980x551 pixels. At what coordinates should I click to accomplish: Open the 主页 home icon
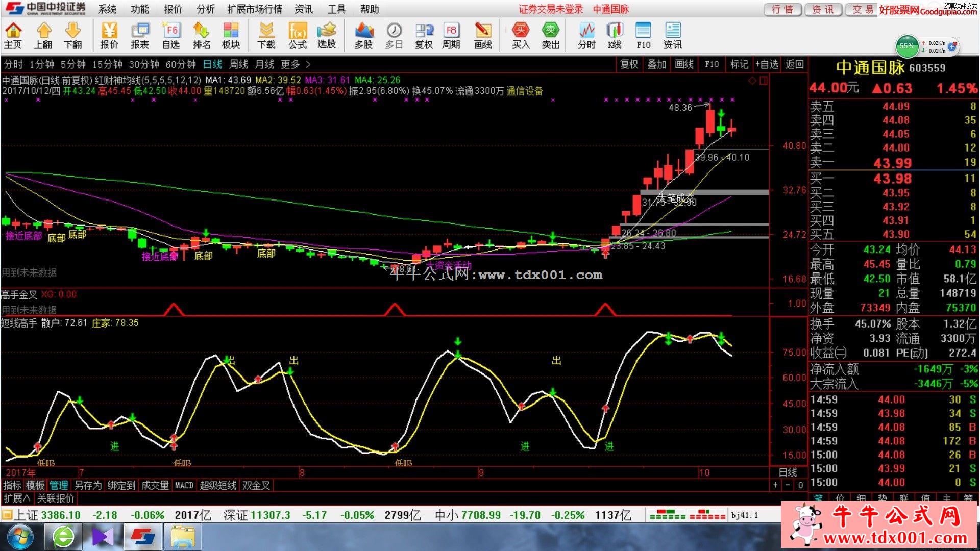click(x=13, y=36)
